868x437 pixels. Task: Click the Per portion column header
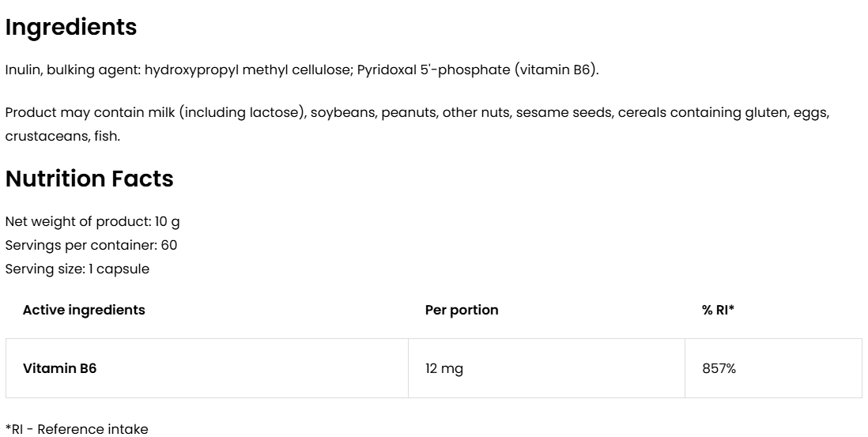pyautogui.click(x=462, y=310)
